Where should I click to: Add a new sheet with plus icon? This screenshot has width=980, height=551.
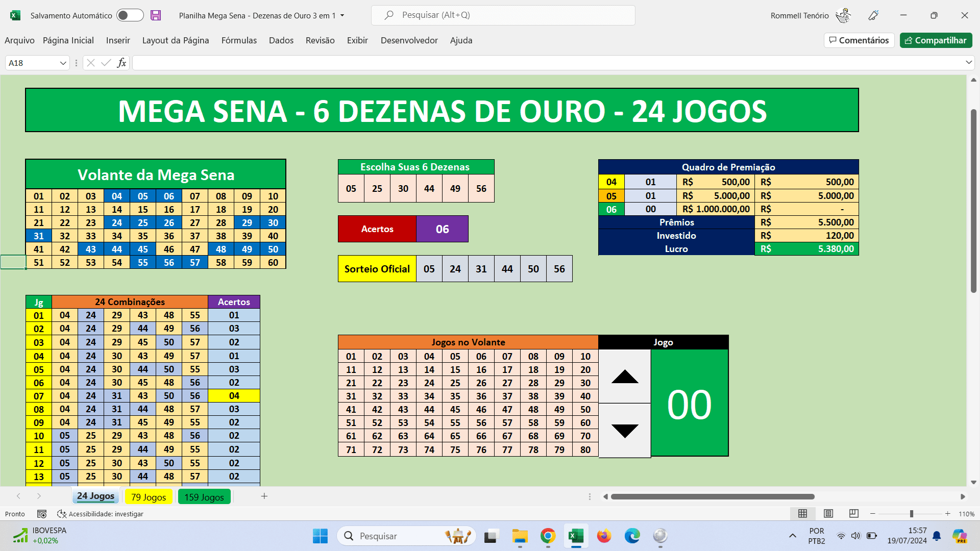click(264, 496)
